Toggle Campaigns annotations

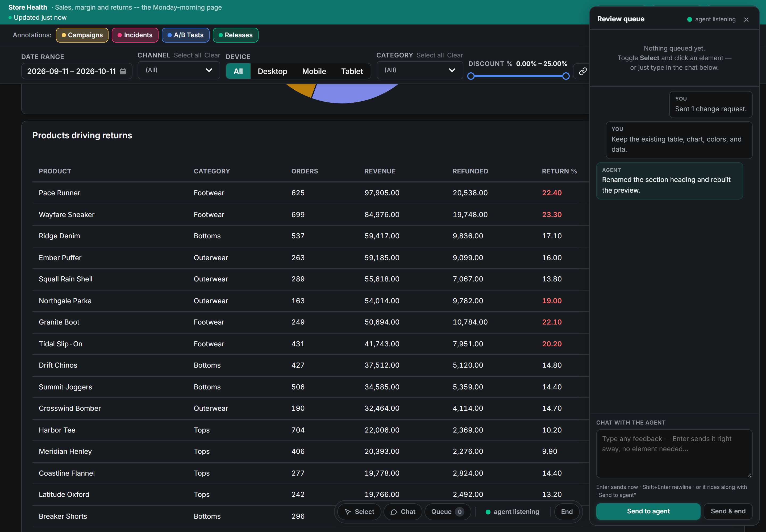[82, 35]
